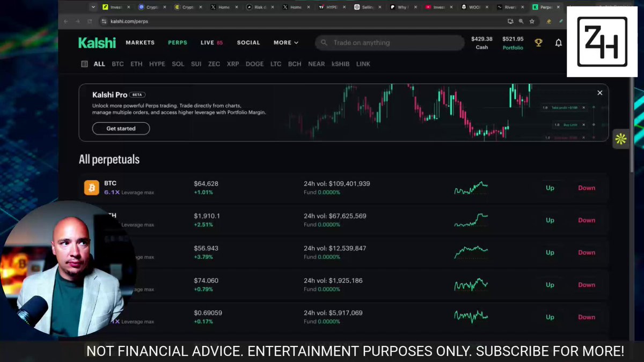Open the sparkline chart in the $74.060 row

coord(471,285)
